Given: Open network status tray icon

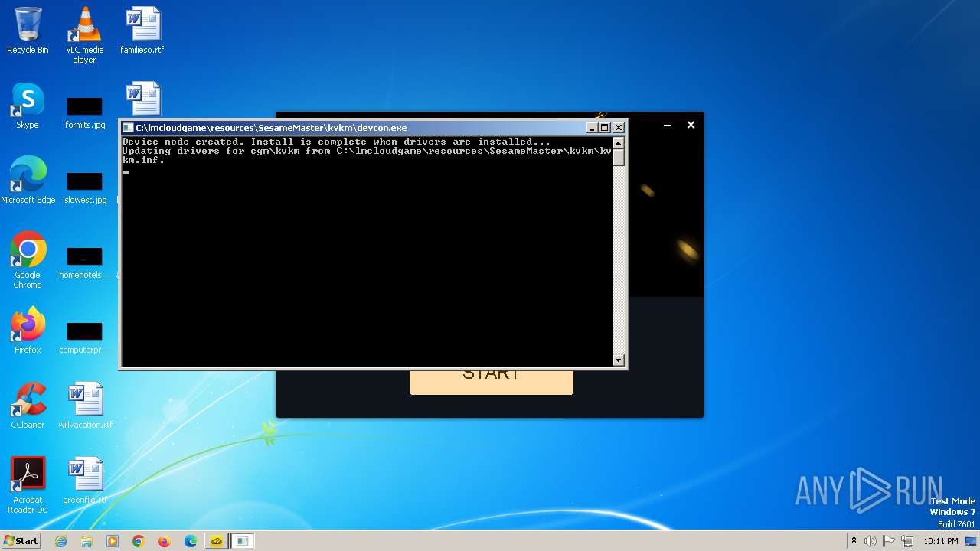Looking at the screenshot, I should tap(907, 541).
